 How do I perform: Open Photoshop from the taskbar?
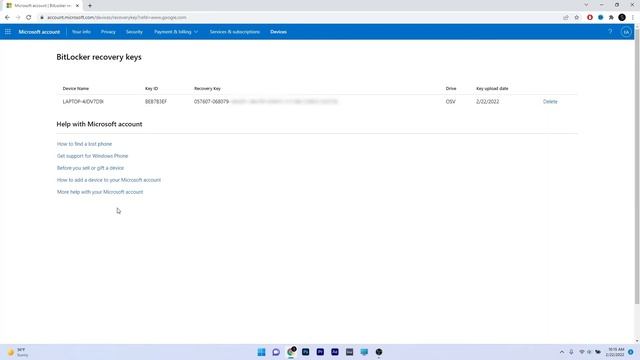click(x=305, y=352)
